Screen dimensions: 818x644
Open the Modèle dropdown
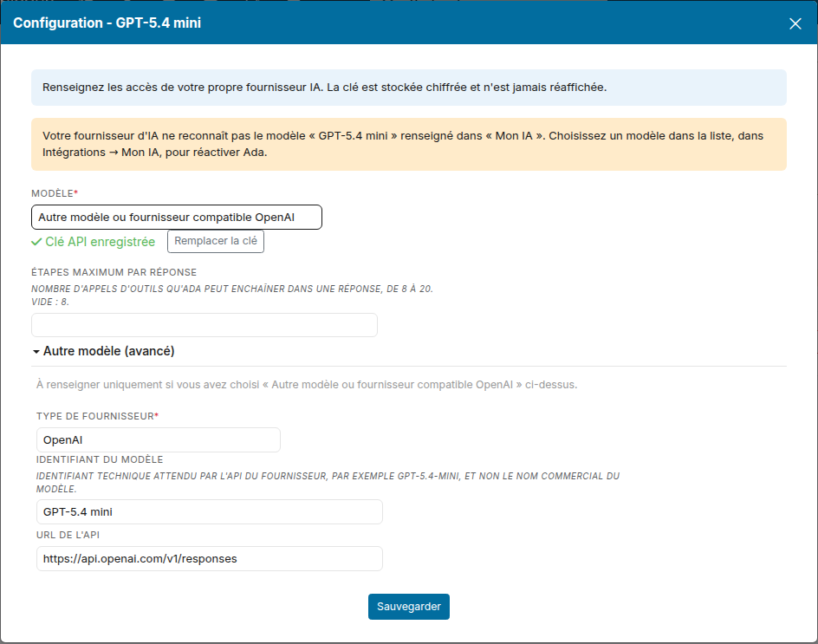176,217
